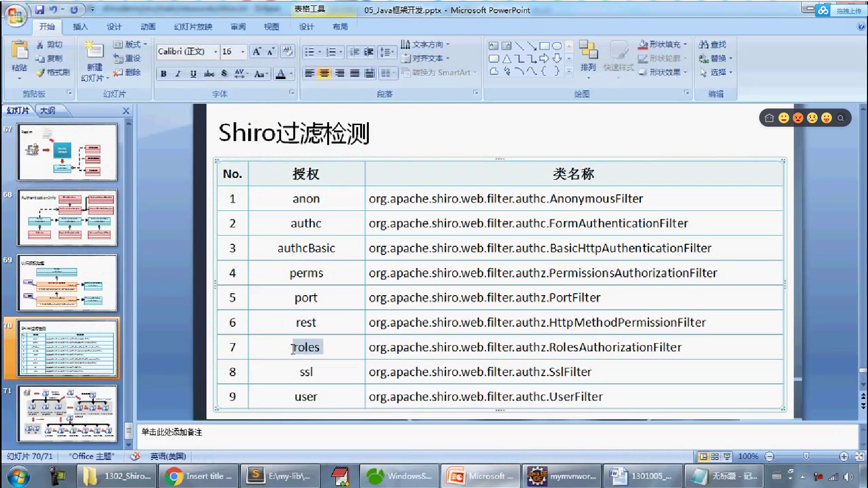Viewport: 868px width, 488px height.
Task: Open Quick Styles gallery
Action: click(x=618, y=59)
